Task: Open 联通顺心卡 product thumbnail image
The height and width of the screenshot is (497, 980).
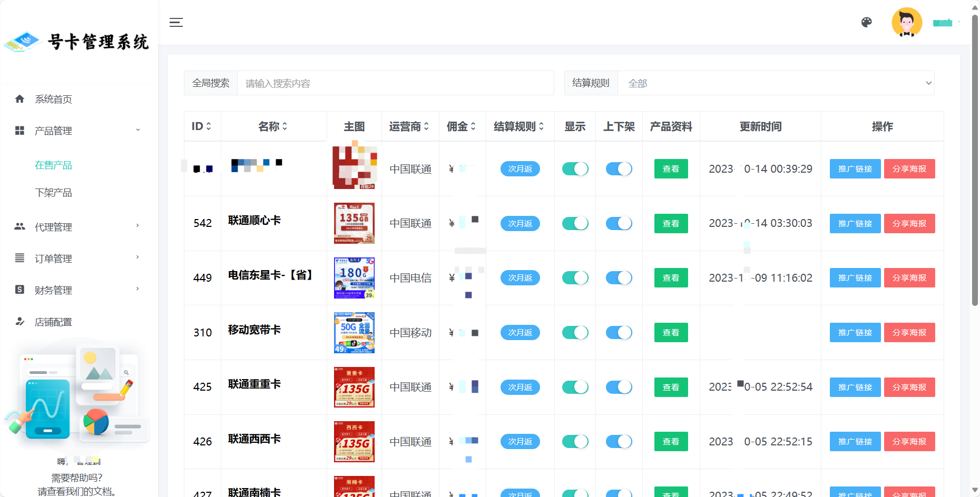Action: coord(354,223)
